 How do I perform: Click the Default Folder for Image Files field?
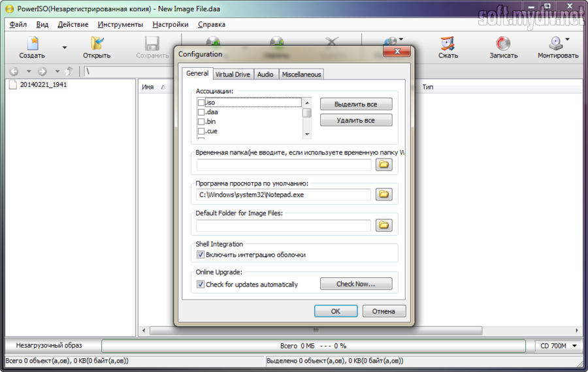(284, 225)
